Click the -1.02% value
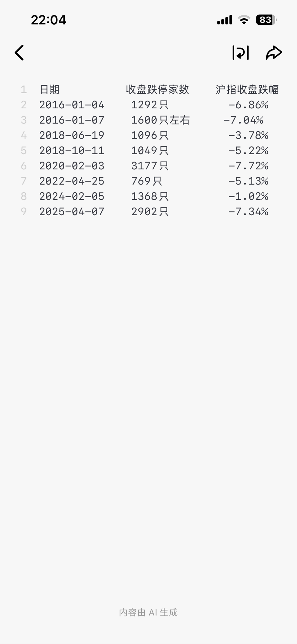The width and height of the screenshot is (297, 644). point(248,196)
